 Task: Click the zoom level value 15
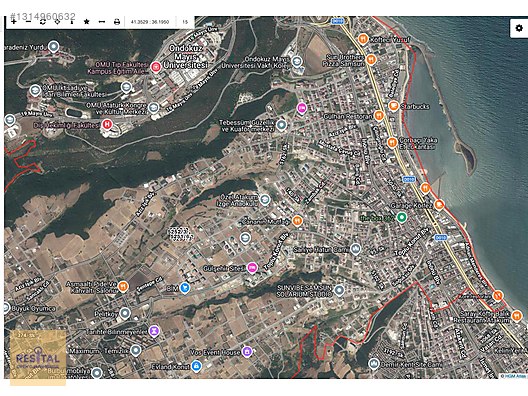[x=185, y=22]
